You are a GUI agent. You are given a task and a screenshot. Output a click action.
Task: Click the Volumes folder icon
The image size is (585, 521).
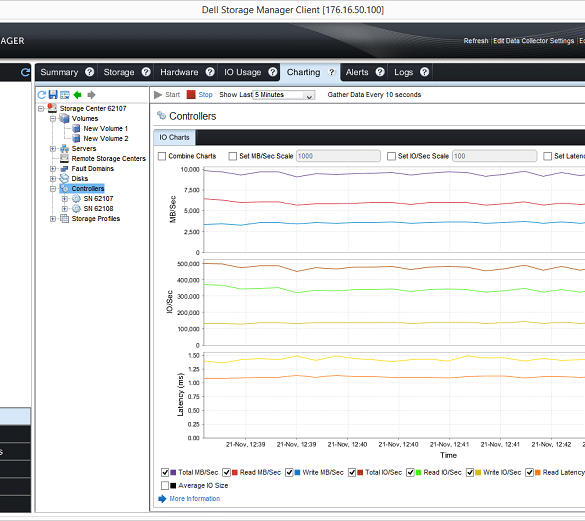[x=65, y=118]
